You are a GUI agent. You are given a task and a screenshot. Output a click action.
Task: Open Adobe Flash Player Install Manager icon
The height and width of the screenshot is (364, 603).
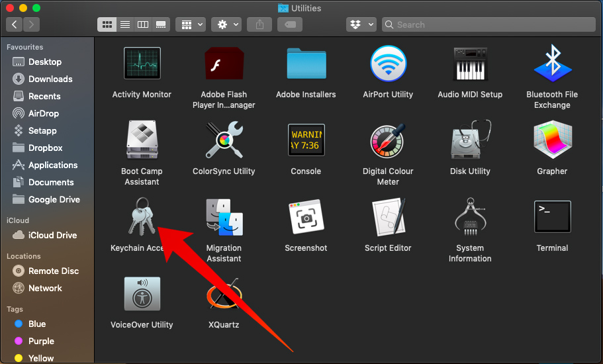pos(224,64)
